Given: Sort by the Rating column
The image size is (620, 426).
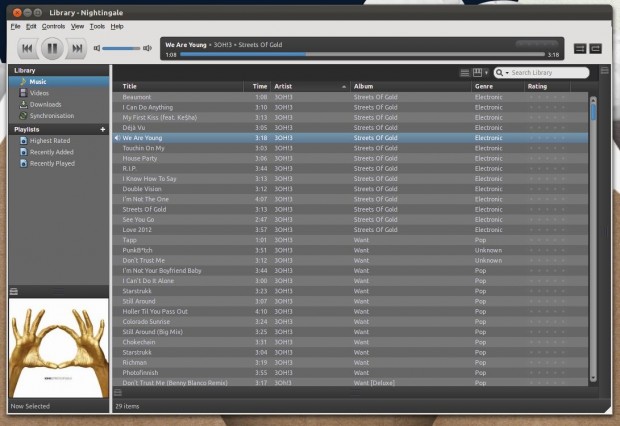Looking at the screenshot, I should point(547,86).
